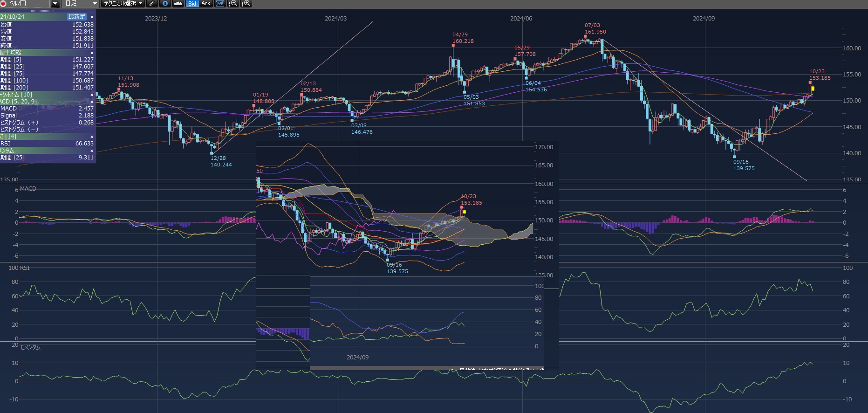Screen dimensions: 868x413
Task: Click the pencil drawing tool icon
Action: [152, 3]
